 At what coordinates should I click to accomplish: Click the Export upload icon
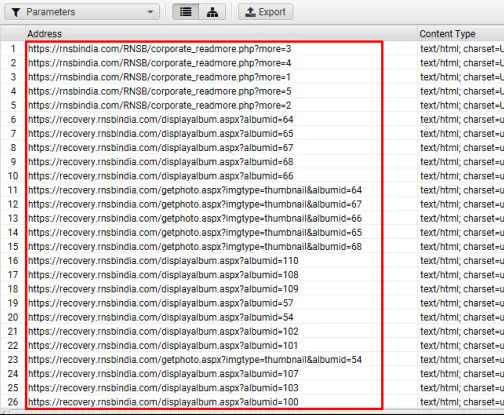coord(250,12)
